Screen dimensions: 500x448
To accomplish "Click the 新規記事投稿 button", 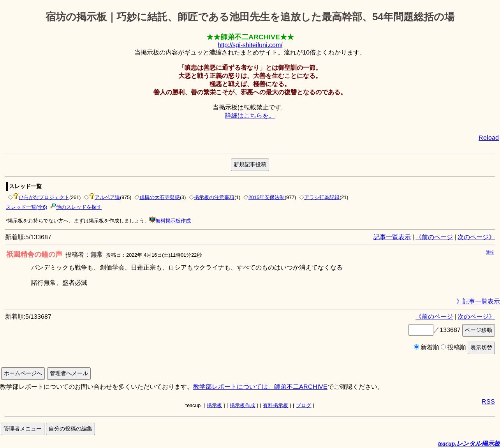I will click(250, 165).
